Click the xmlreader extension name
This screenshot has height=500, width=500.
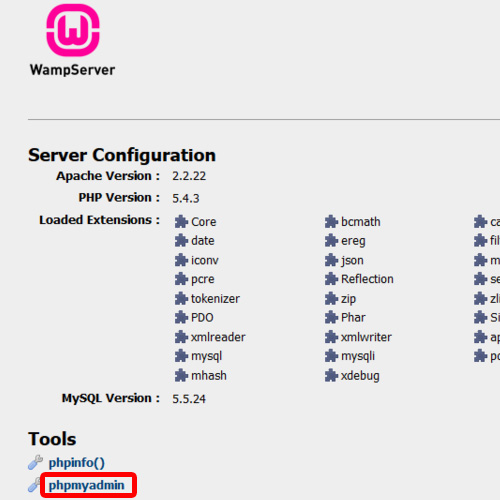coord(218,337)
